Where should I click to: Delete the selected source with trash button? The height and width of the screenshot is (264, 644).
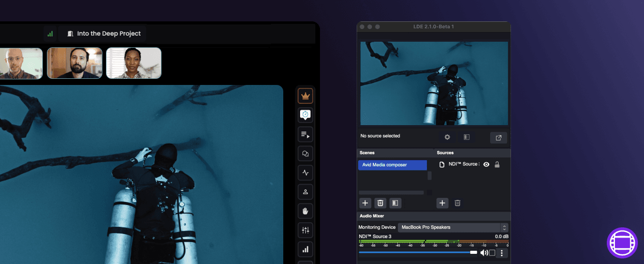[x=458, y=203]
